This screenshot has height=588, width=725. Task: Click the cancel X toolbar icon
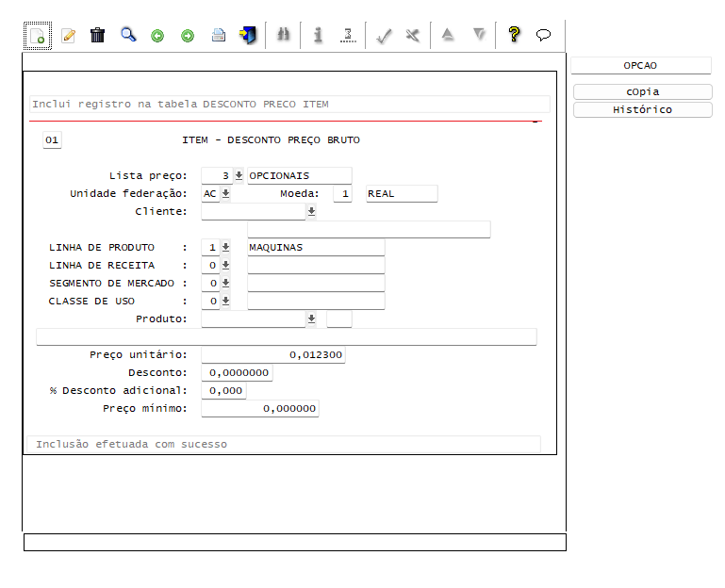click(412, 35)
